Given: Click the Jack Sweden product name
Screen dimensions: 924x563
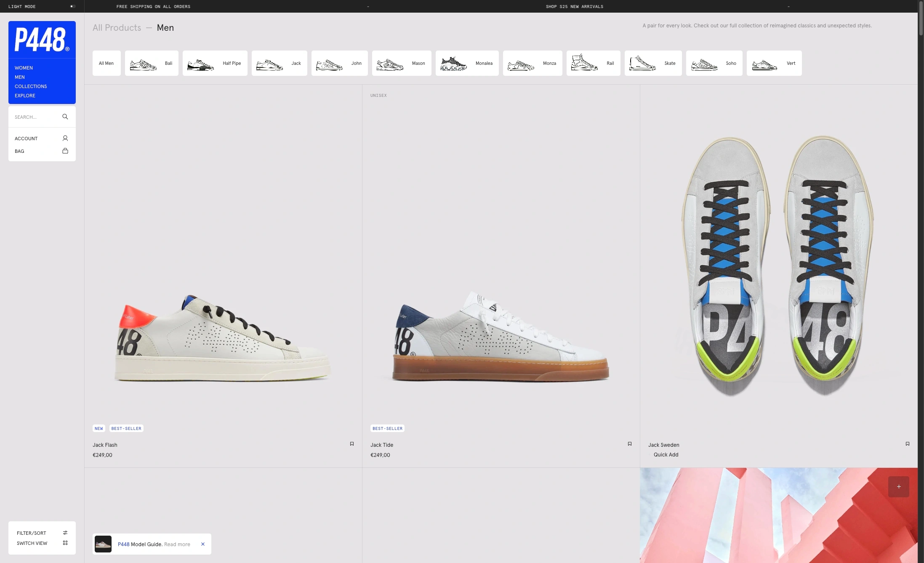Looking at the screenshot, I should click(x=664, y=445).
